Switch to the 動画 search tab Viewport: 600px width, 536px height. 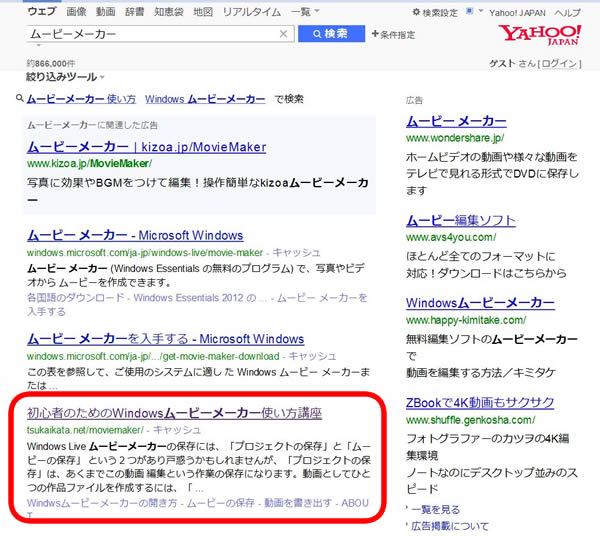point(105,12)
